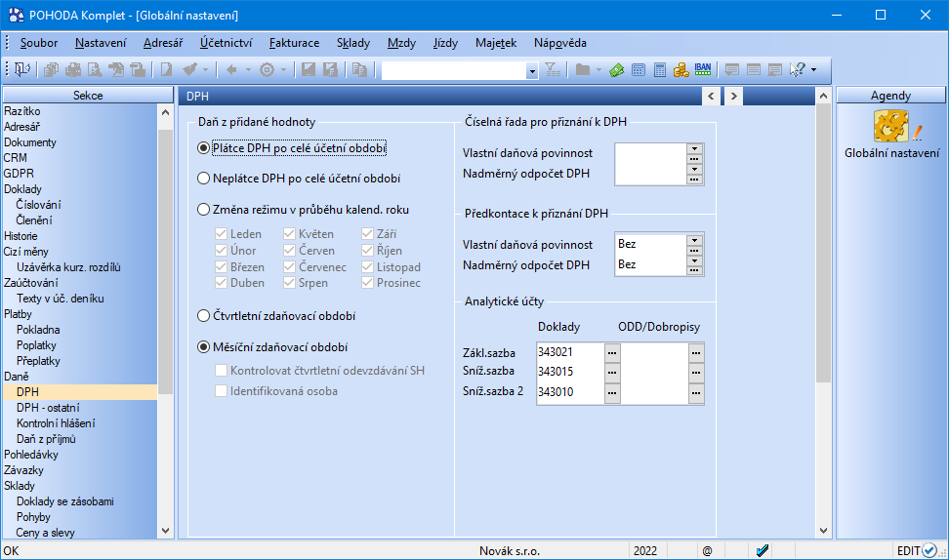This screenshot has width=949, height=560.
Task: Click the exit door icon to close agenda
Action: tap(21, 69)
